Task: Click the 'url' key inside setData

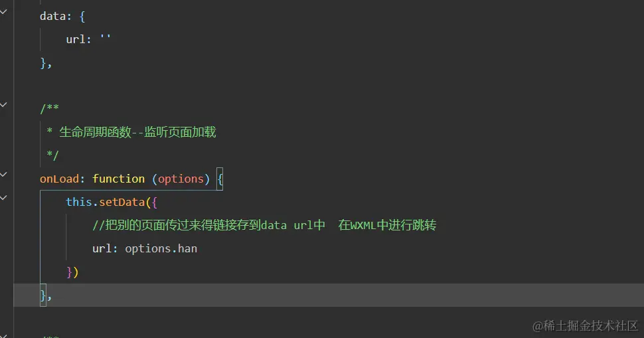Action: point(102,249)
